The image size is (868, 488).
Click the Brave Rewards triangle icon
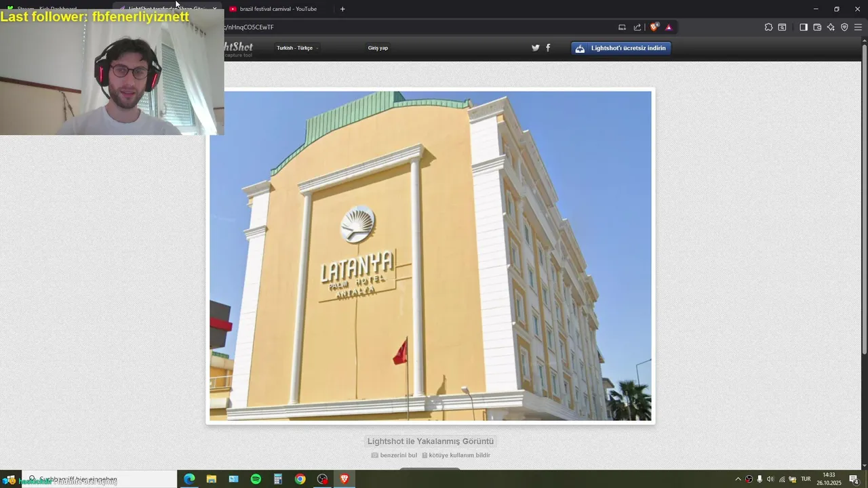[669, 27]
